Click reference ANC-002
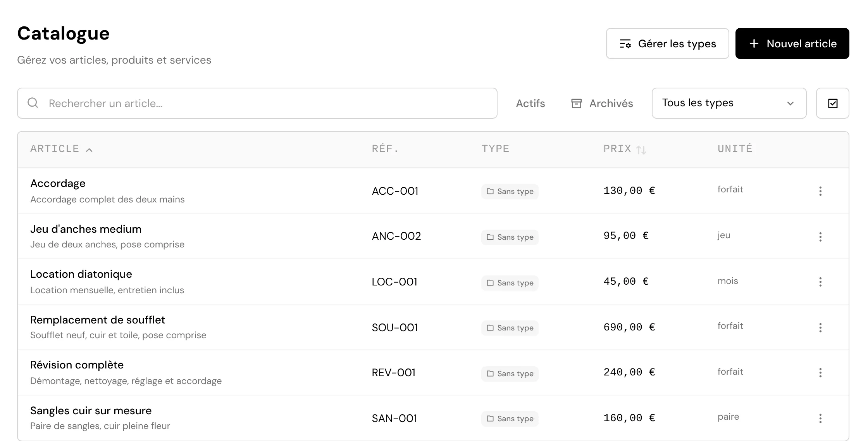The width and height of the screenshot is (868, 441). click(396, 236)
